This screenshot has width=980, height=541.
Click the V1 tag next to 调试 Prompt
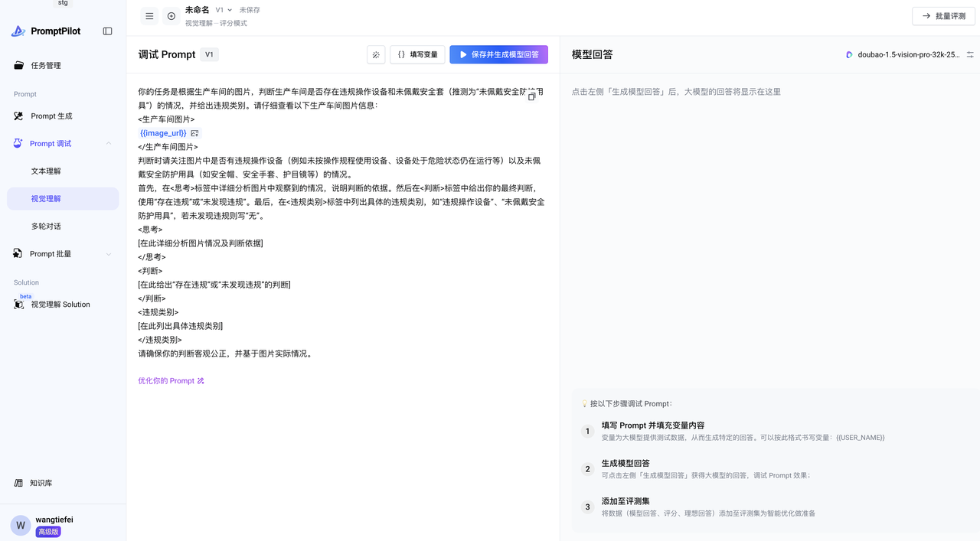(209, 54)
